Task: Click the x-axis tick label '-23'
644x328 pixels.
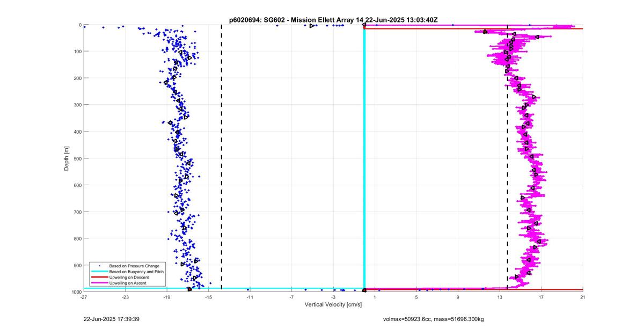Action: (125, 297)
